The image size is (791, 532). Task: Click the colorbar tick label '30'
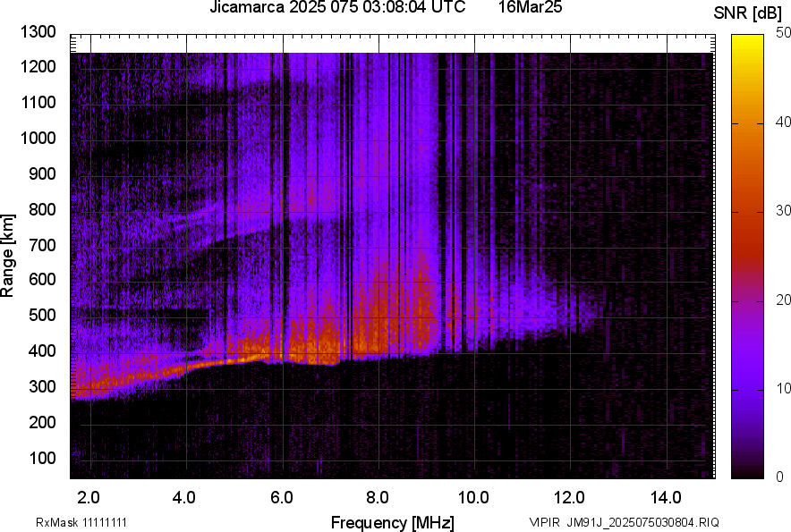[x=784, y=211]
